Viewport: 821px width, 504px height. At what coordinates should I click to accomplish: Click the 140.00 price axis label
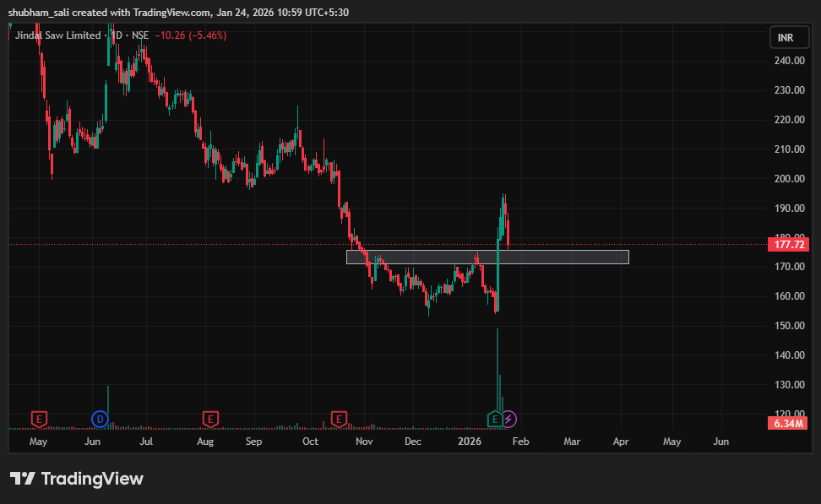click(x=789, y=355)
